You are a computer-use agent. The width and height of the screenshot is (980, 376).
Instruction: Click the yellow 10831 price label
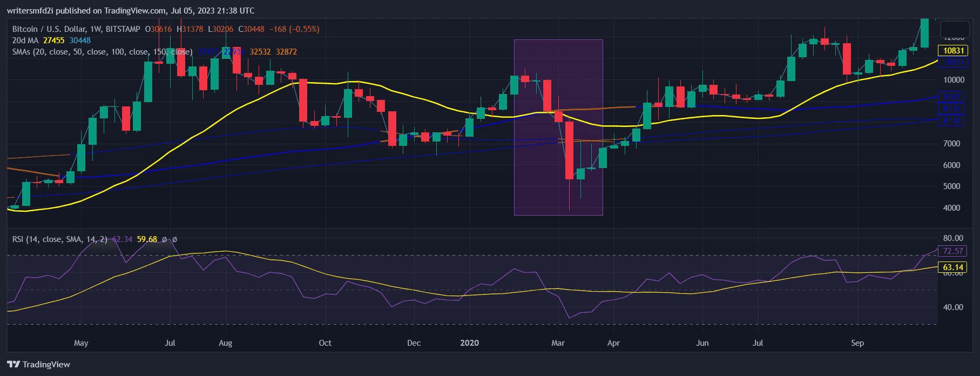click(954, 51)
